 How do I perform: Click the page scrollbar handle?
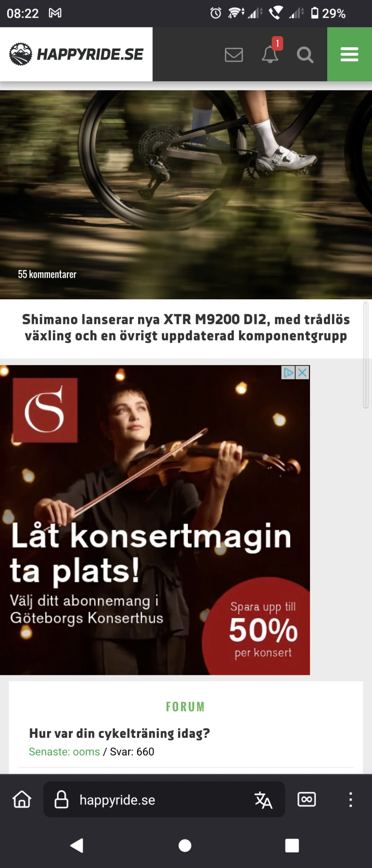point(366,354)
